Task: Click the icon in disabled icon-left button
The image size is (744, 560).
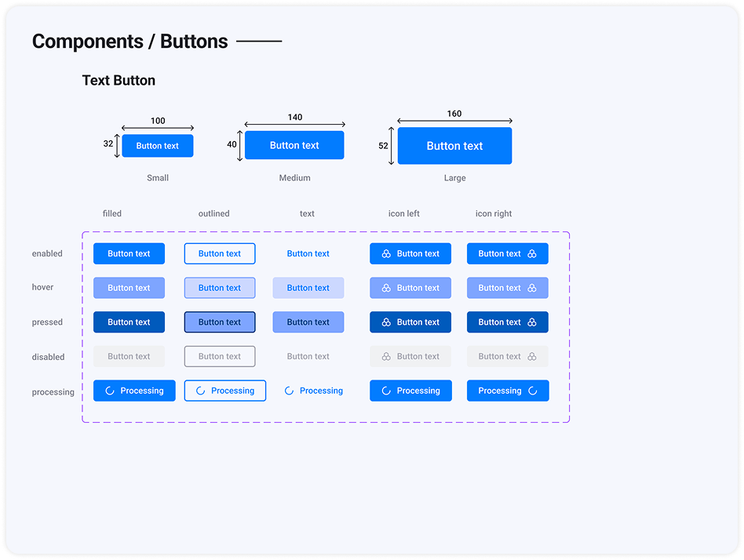Action: tap(386, 356)
